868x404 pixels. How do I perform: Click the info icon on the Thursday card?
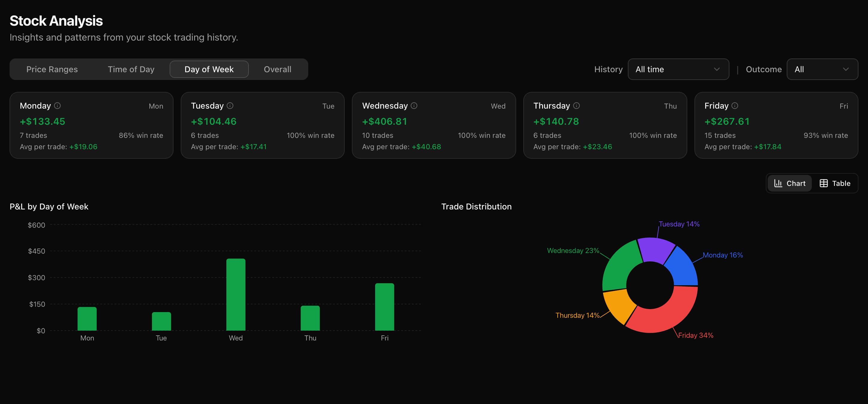click(576, 105)
